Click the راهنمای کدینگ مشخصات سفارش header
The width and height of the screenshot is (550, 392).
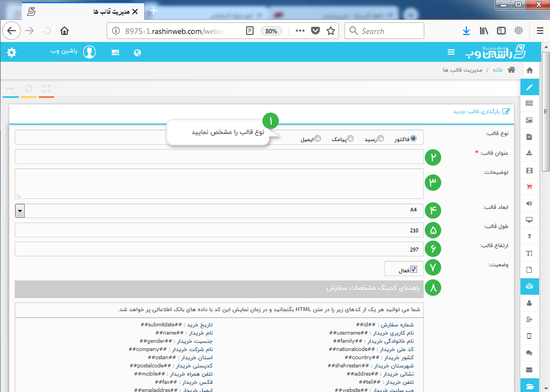(219, 289)
